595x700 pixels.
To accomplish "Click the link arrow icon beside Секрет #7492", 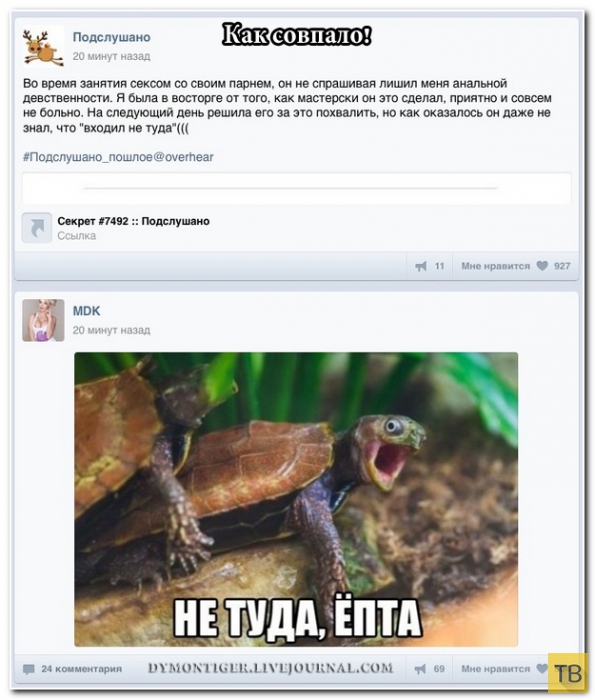I will [x=37, y=228].
